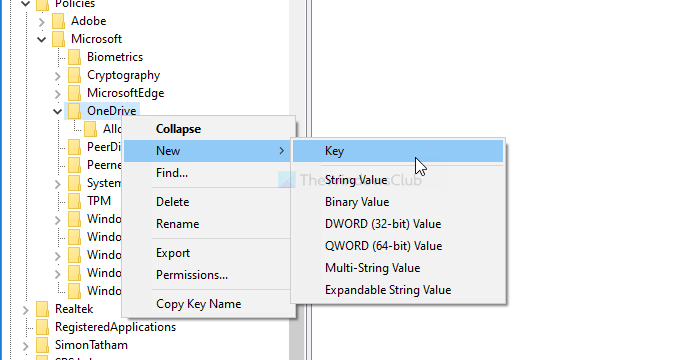Select the SimonTatham folder icon
The height and width of the screenshot is (360, 700).
[x=42, y=345]
